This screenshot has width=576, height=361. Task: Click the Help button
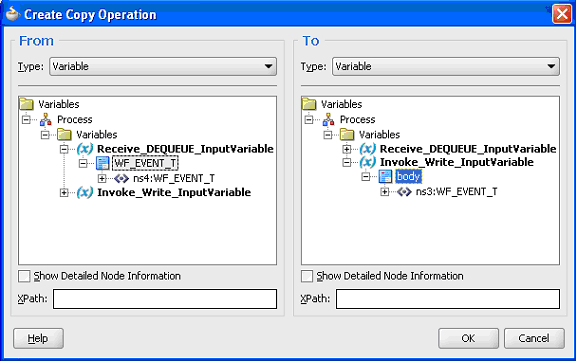38,338
